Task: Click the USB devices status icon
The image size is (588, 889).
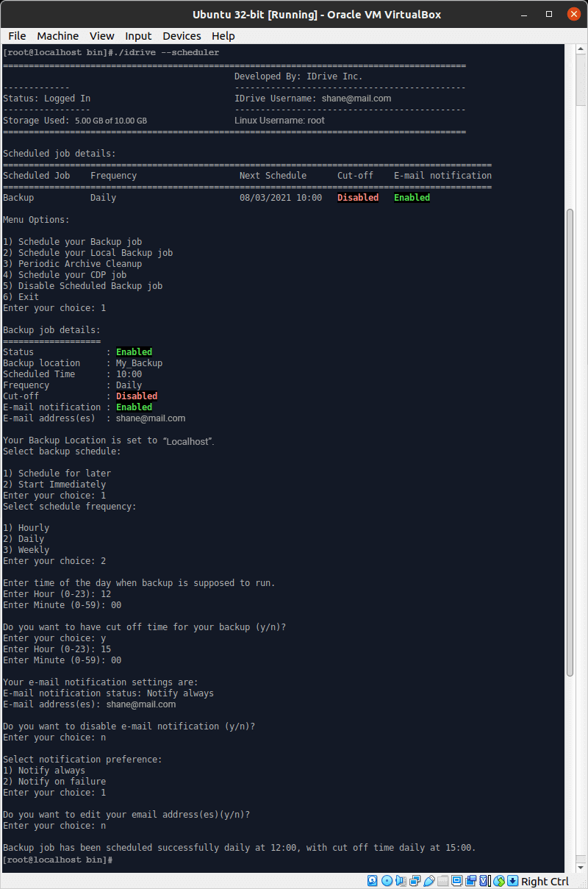Action: pos(429,881)
